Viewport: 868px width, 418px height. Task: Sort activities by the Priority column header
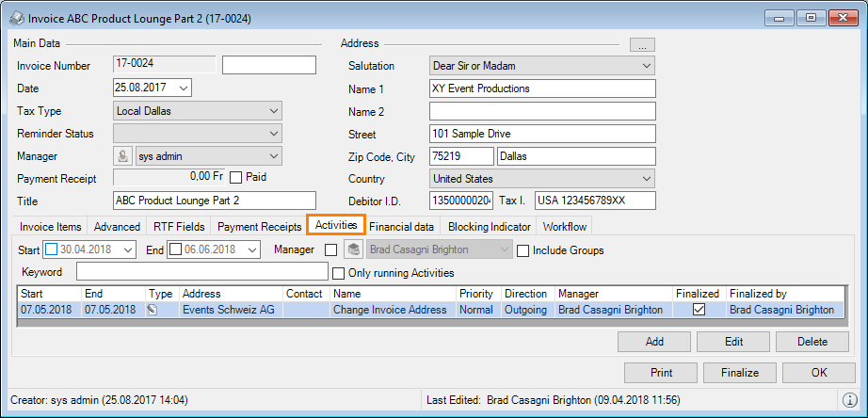476,294
